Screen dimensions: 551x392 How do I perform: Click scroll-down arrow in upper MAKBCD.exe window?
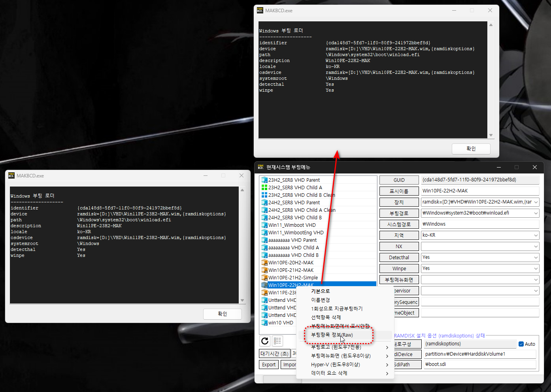tap(491, 135)
